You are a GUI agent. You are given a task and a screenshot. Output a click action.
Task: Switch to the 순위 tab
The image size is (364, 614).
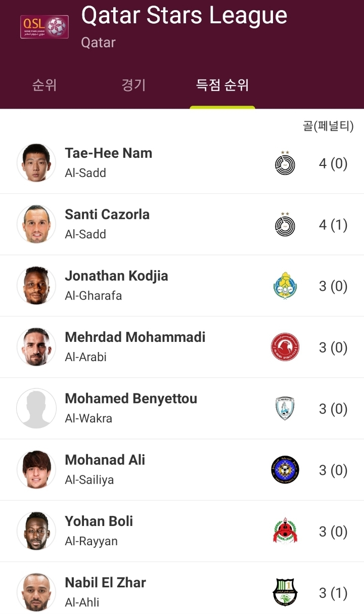pos(44,85)
